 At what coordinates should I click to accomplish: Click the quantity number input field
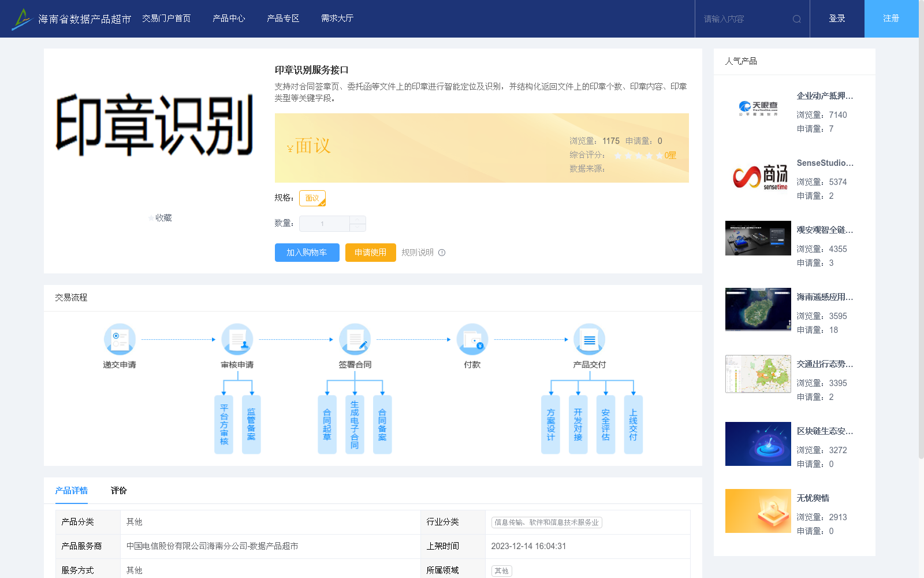click(324, 224)
